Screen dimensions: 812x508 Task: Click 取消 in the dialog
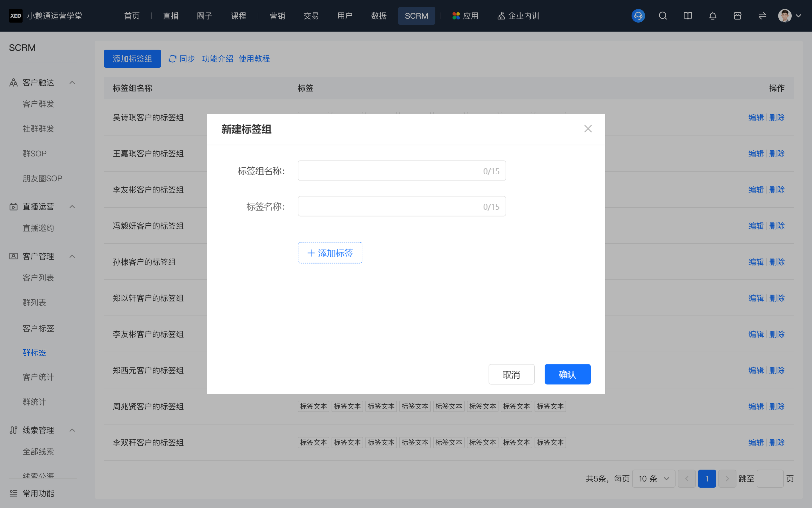pyautogui.click(x=511, y=374)
